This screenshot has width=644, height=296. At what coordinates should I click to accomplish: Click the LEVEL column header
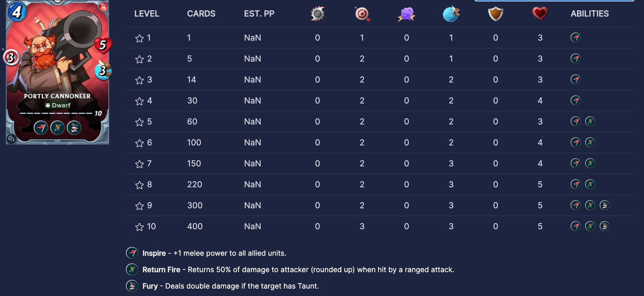(147, 14)
